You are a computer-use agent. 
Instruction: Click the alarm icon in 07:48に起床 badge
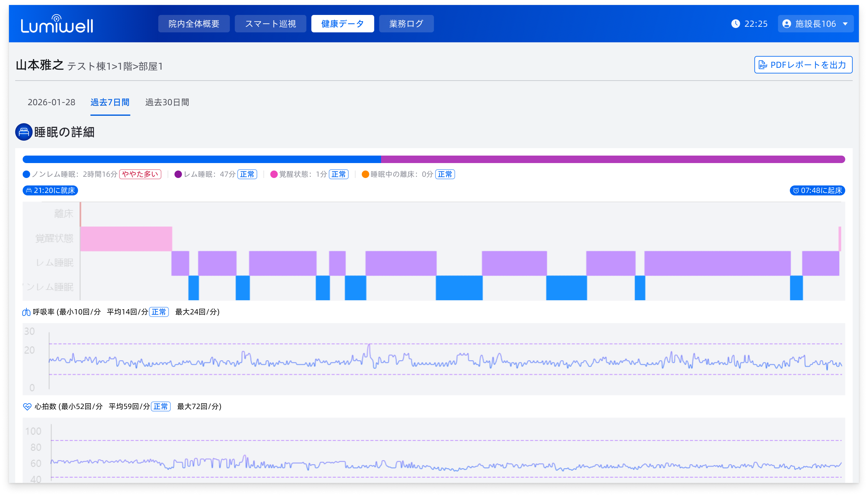tap(796, 190)
